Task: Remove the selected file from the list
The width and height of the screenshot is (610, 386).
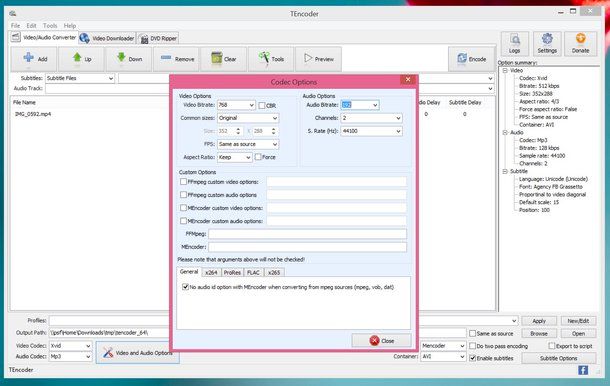Action: pos(176,59)
